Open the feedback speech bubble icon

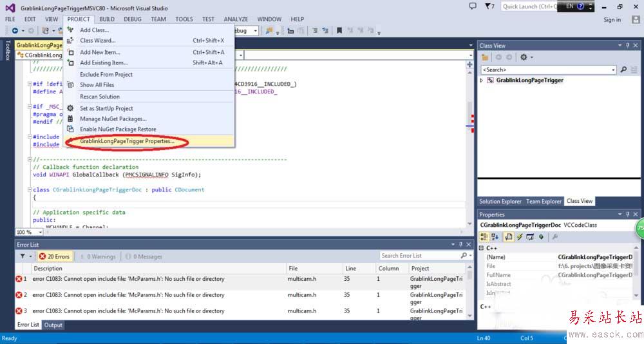[x=473, y=6]
